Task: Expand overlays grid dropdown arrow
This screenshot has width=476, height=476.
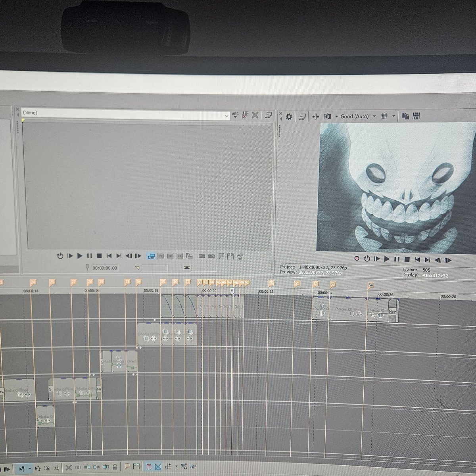Action: tap(393, 116)
